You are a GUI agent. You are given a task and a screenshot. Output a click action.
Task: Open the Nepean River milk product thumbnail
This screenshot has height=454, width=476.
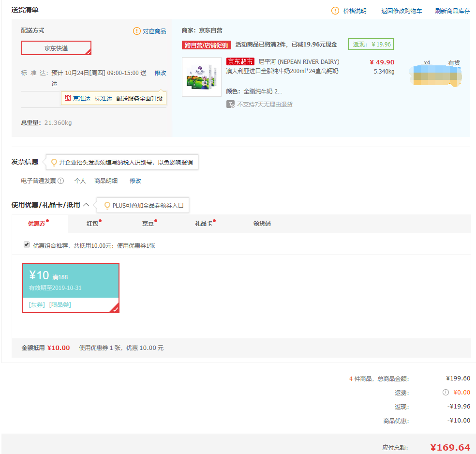point(202,77)
